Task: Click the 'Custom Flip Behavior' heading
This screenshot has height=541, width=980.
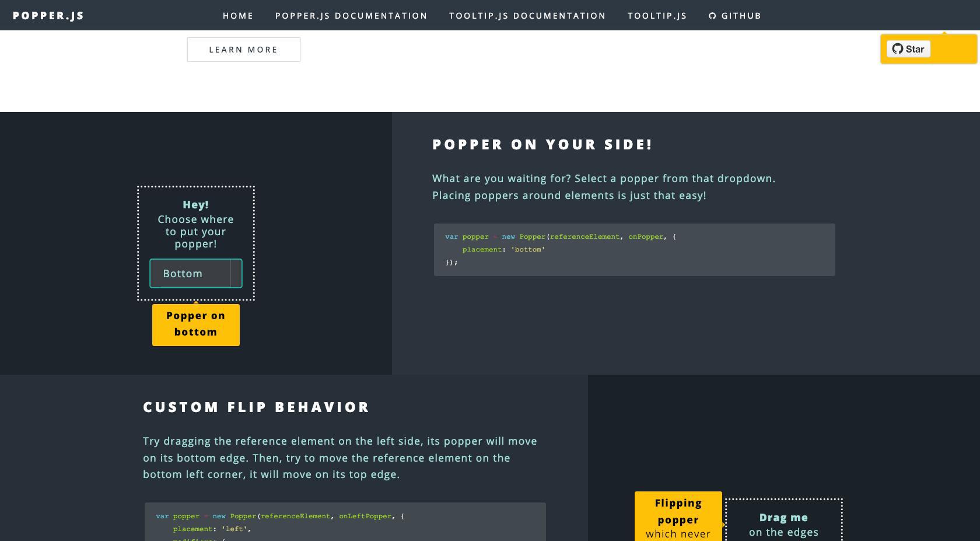Action: tap(256, 407)
